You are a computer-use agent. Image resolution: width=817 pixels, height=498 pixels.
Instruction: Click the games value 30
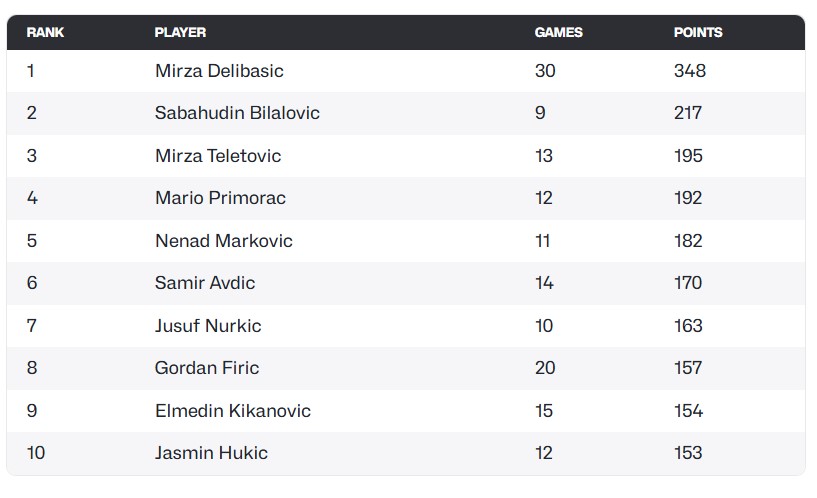pos(545,71)
